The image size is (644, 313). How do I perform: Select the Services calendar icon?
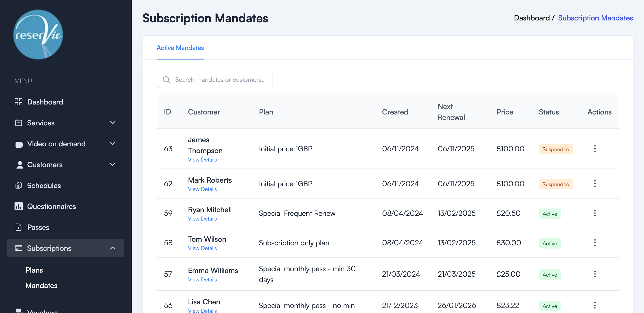point(18,123)
